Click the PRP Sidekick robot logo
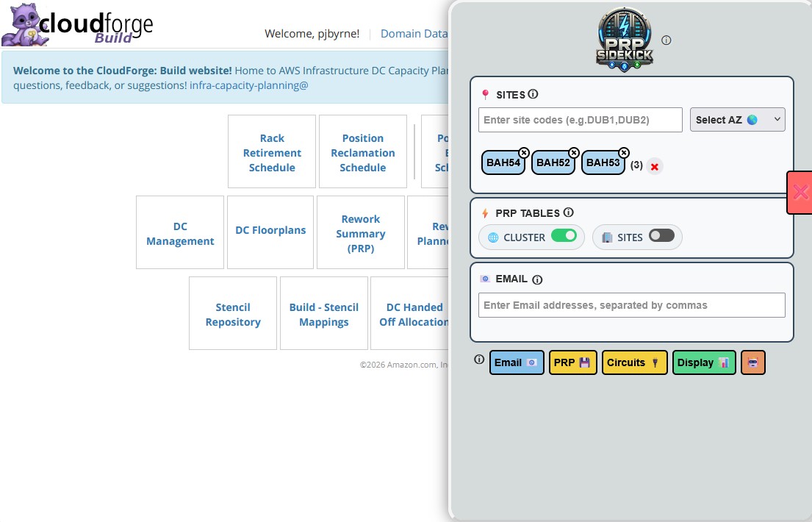The width and height of the screenshot is (812, 522). (624, 38)
